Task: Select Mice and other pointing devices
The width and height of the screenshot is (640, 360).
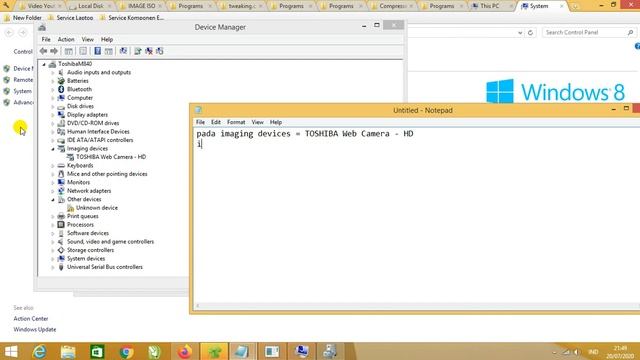Action: pyautogui.click(x=107, y=174)
